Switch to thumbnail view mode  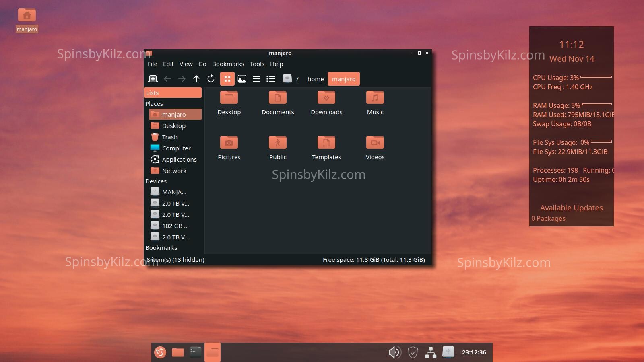coord(242,79)
